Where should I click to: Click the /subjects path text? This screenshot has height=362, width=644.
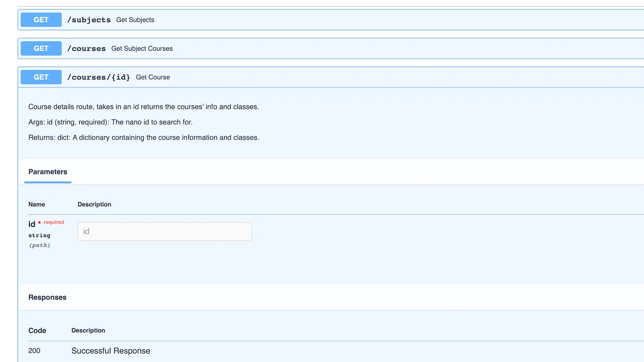pyautogui.click(x=89, y=20)
